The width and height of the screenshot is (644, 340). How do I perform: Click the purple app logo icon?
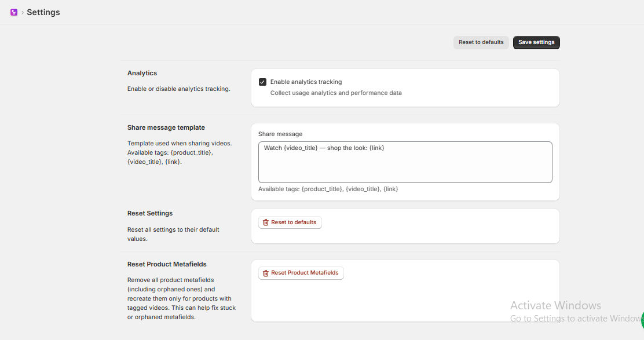(x=14, y=12)
